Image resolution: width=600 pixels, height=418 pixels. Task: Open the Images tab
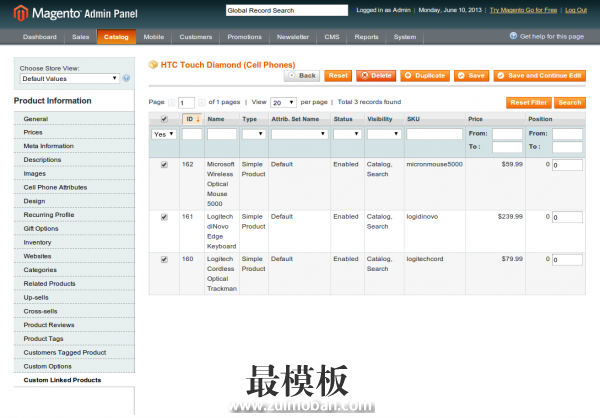[74, 173]
